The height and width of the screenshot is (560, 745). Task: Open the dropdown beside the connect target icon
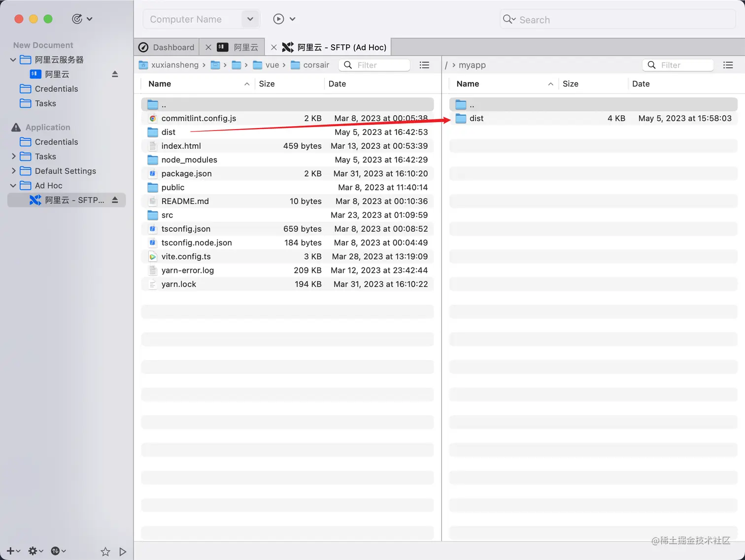click(x=90, y=19)
